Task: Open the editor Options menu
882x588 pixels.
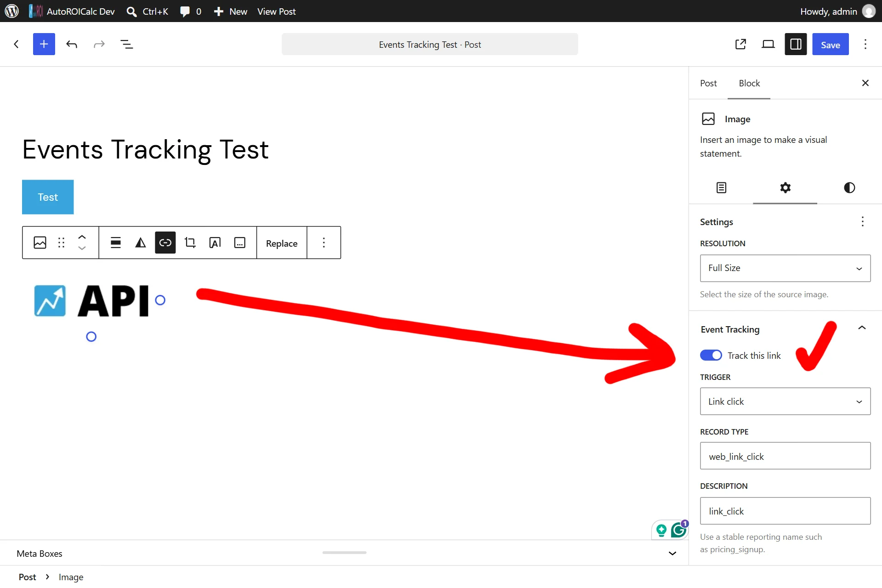Action: (x=865, y=44)
